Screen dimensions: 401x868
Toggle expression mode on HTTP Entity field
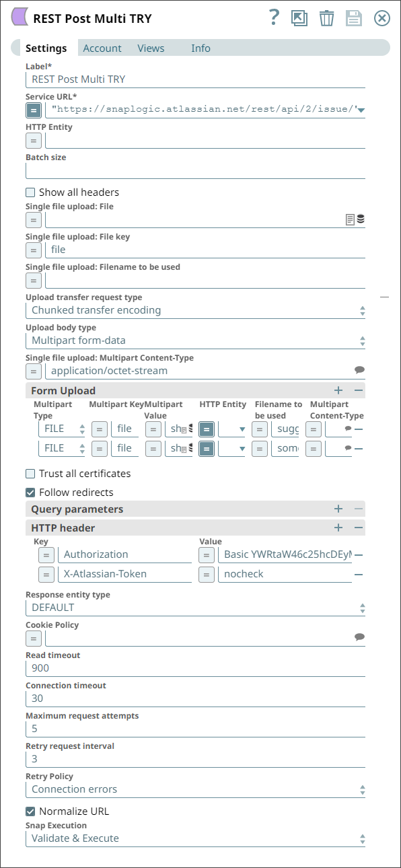(x=34, y=141)
